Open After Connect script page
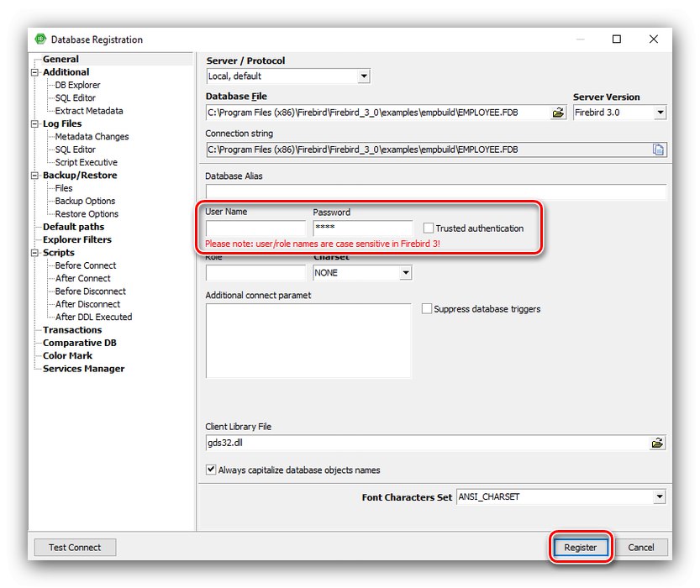Image resolution: width=700 pixels, height=588 pixels. 82,278
